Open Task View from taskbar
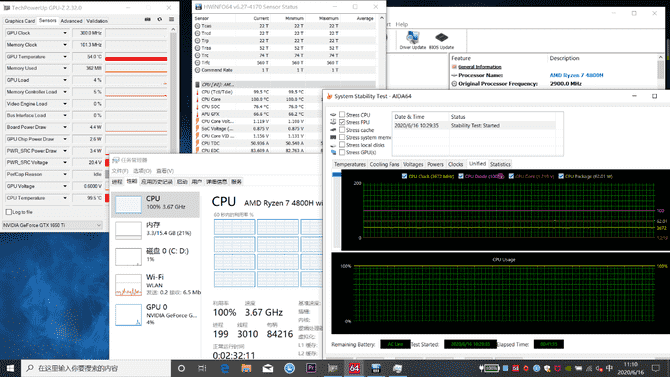The image size is (670, 377). click(202, 368)
